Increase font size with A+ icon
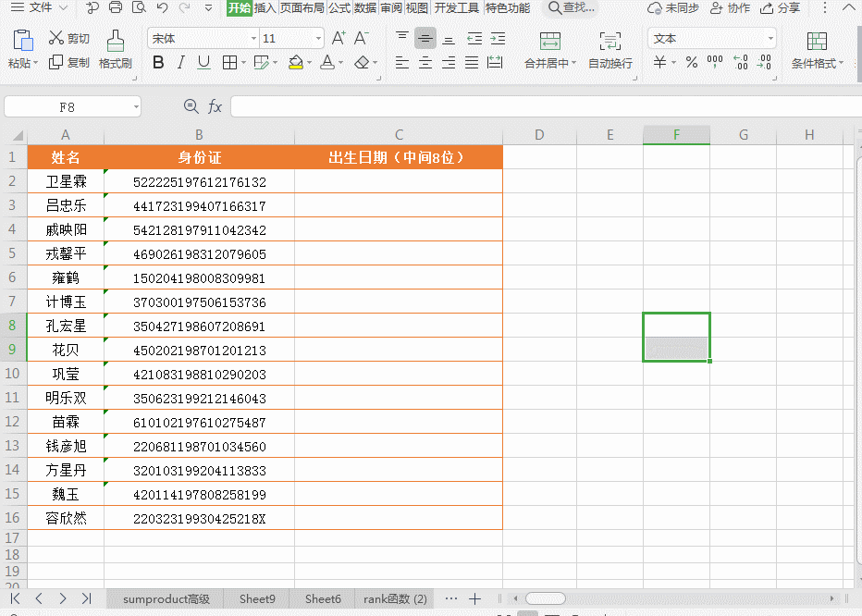 click(x=339, y=38)
